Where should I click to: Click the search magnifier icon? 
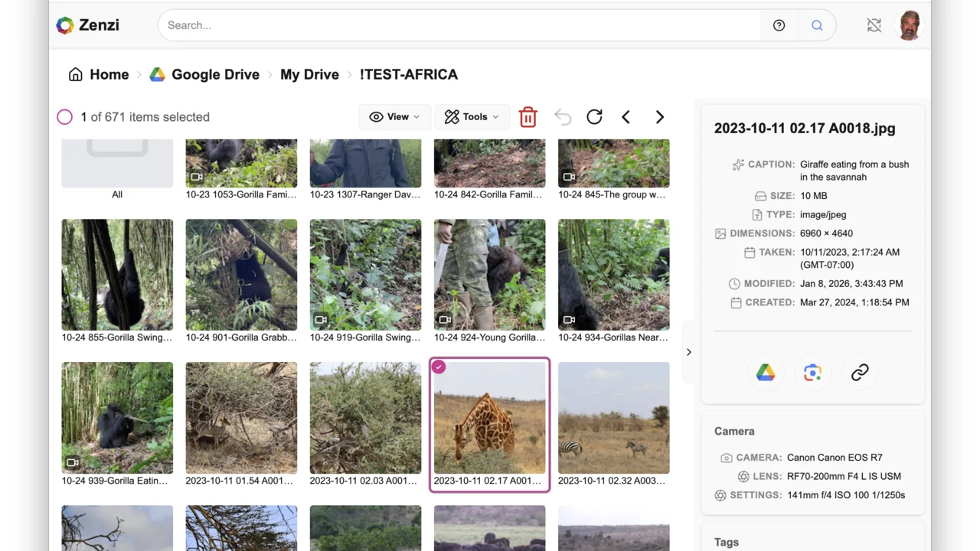click(x=817, y=25)
